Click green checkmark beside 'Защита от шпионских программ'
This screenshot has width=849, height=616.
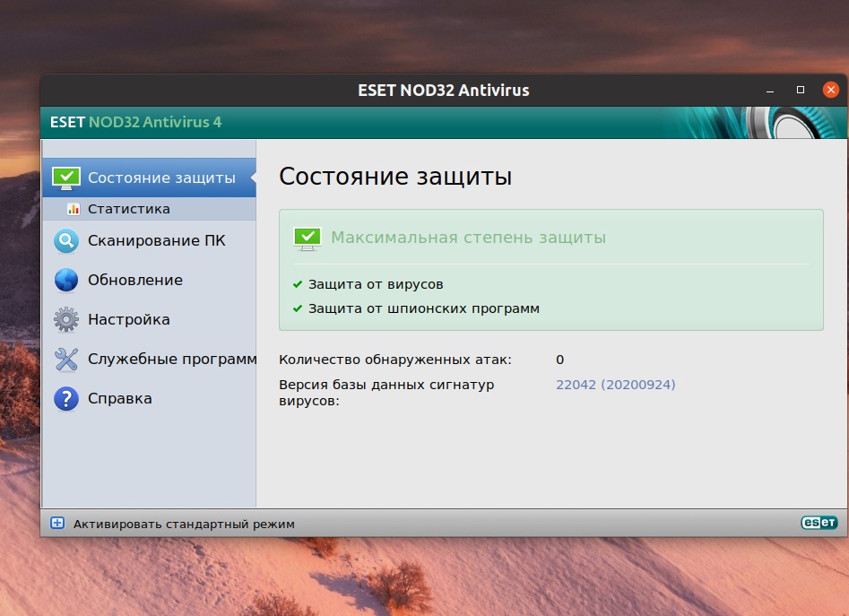pos(298,308)
